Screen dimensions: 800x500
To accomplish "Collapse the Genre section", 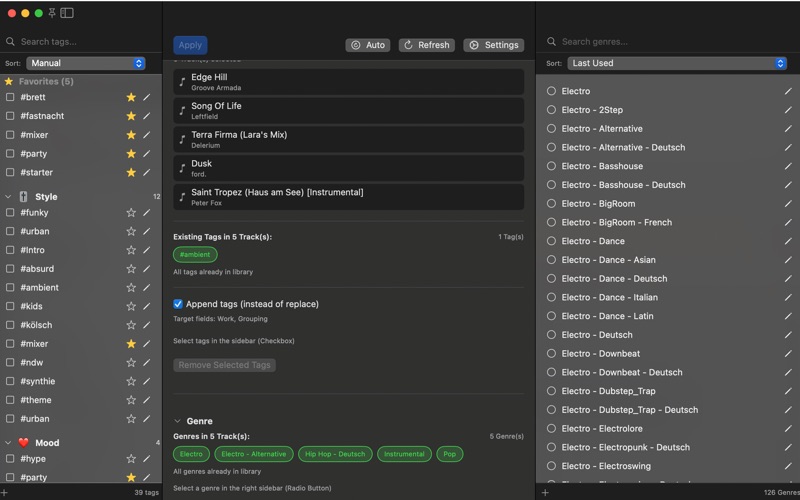I will click(177, 421).
